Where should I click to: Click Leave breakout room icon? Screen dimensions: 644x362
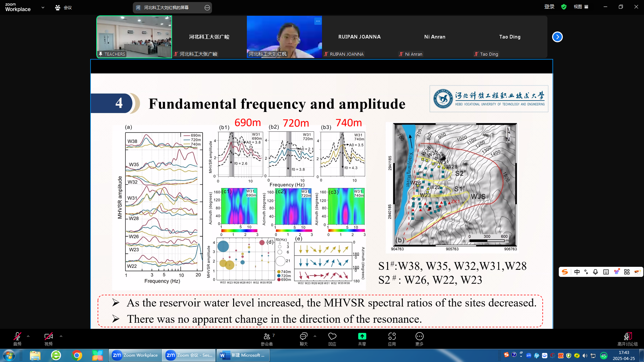pos(628,337)
